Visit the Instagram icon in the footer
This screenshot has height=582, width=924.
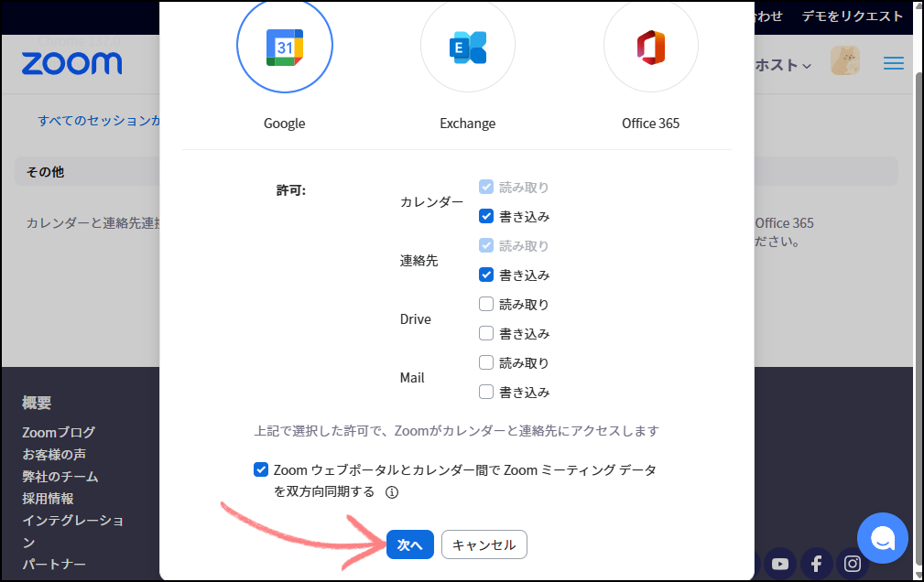(x=852, y=564)
